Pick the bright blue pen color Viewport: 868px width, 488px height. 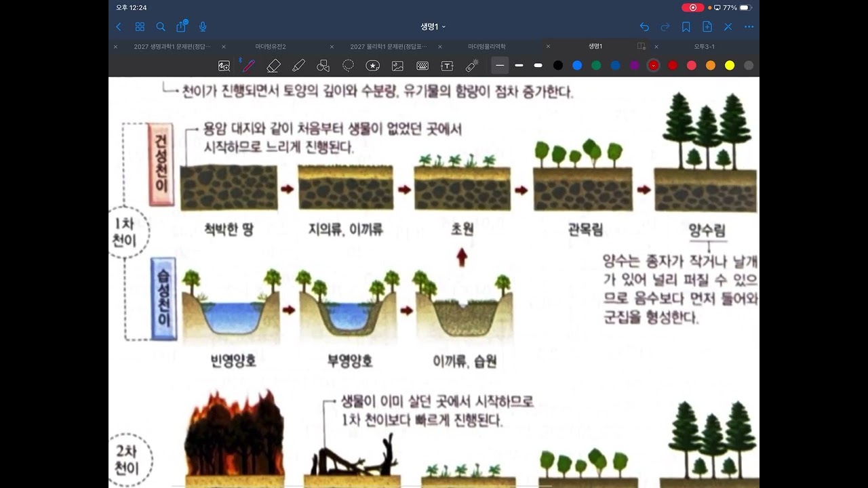[x=577, y=66]
